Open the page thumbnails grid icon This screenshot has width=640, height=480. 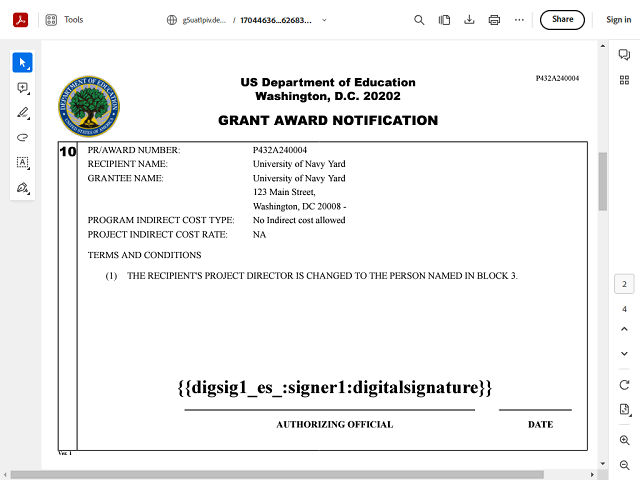(624, 80)
